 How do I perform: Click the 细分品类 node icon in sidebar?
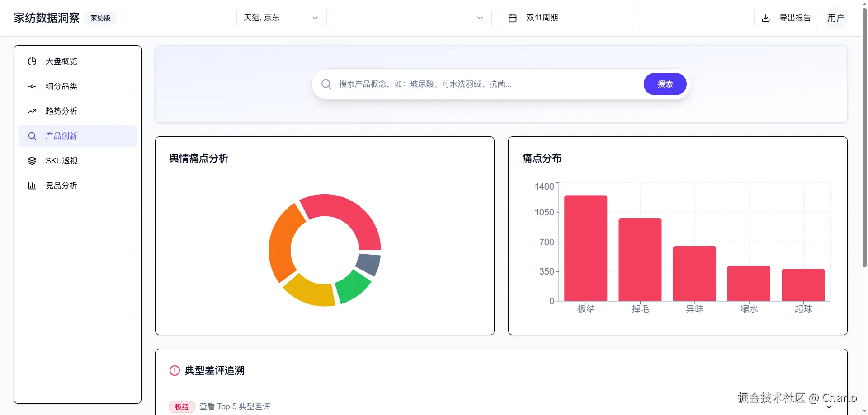pyautogui.click(x=32, y=86)
